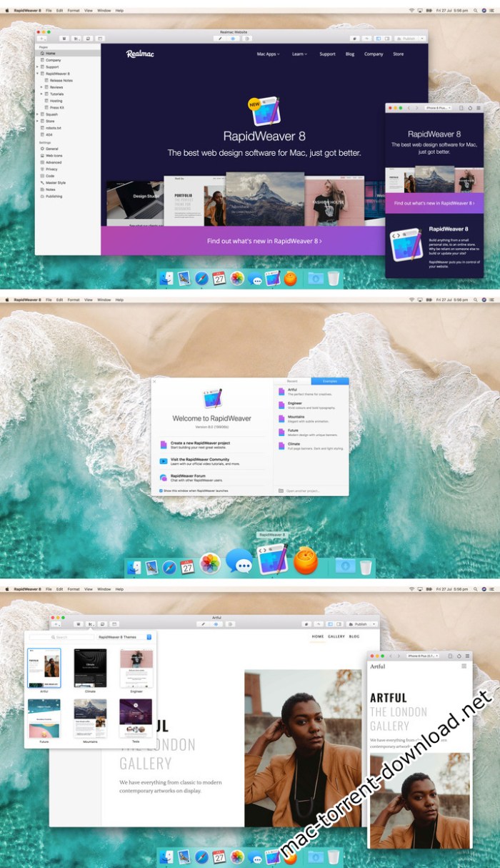Viewport: 500px width, 868px height.
Task: Expand the Reviews page in Realmac sidebar
Action: [42, 87]
